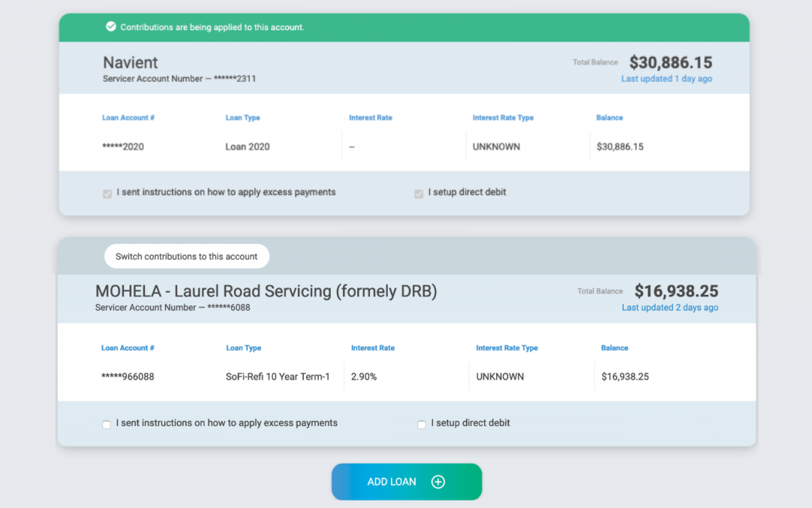Select MOHELA total balance $16,938.25 heading

677,291
